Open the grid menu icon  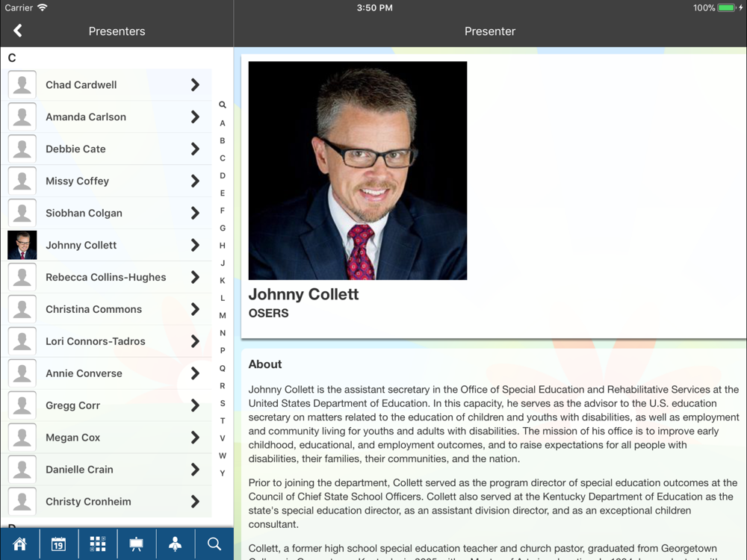(98, 544)
